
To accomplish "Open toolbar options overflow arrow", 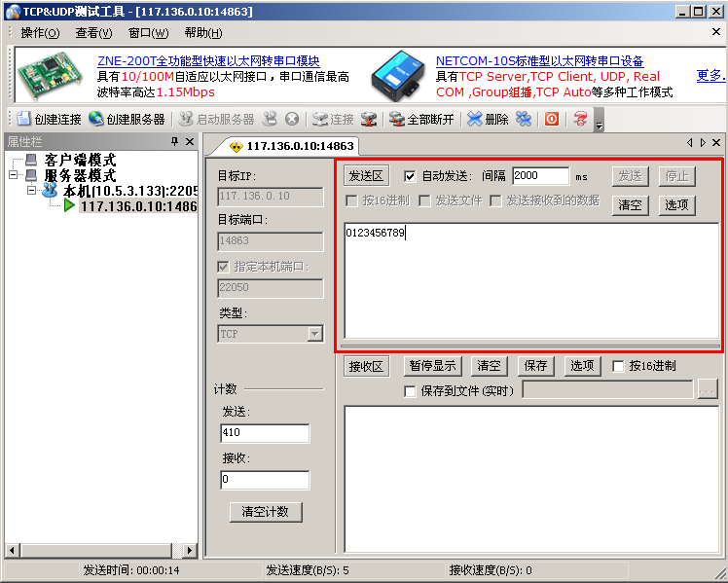I will tap(600, 120).
